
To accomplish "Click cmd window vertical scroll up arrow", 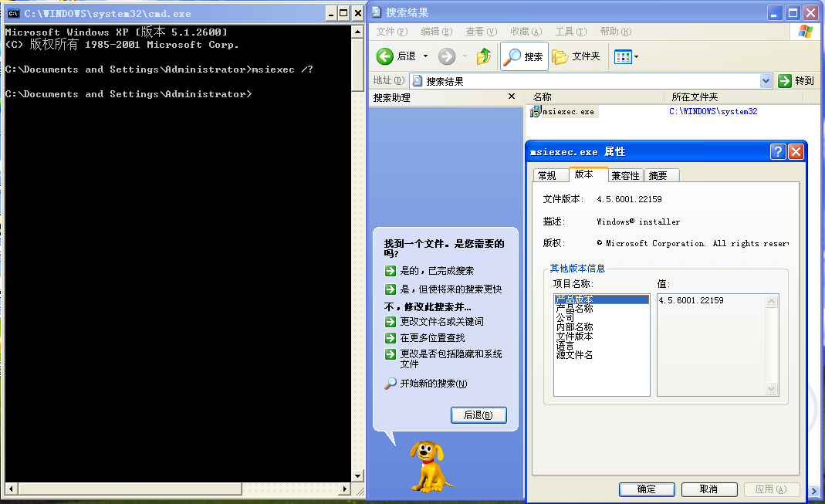I will tap(358, 32).
